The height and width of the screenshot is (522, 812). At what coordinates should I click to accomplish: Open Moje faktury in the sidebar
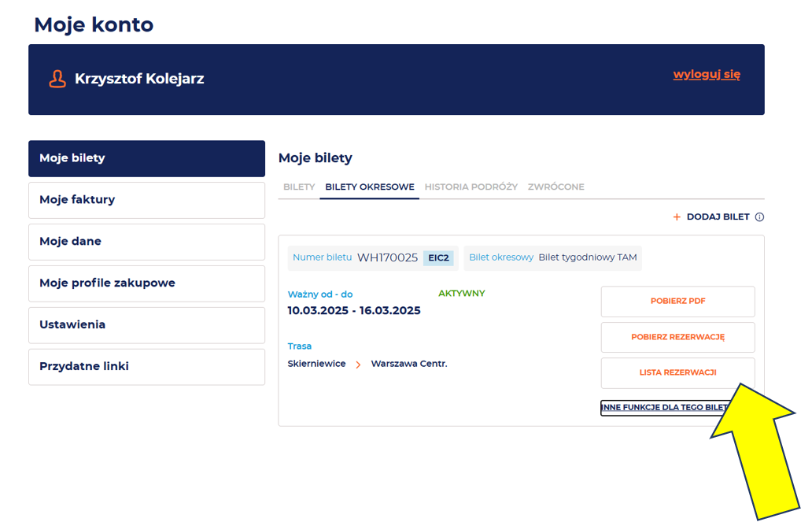pyautogui.click(x=146, y=199)
